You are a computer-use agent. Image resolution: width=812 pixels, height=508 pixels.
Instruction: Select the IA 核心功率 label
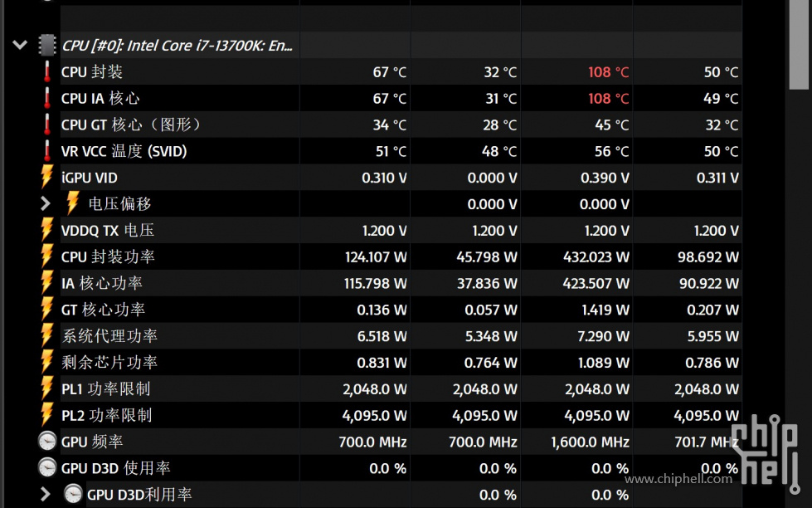coord(102,283)
